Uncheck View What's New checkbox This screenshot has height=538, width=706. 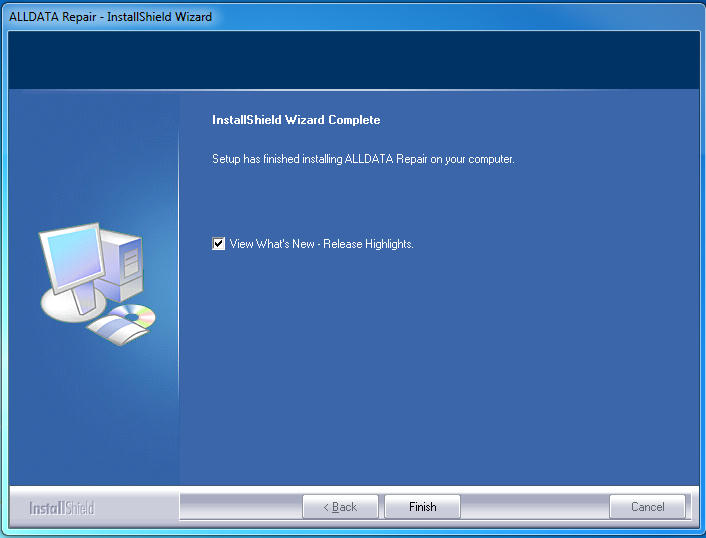coord(218,244)
